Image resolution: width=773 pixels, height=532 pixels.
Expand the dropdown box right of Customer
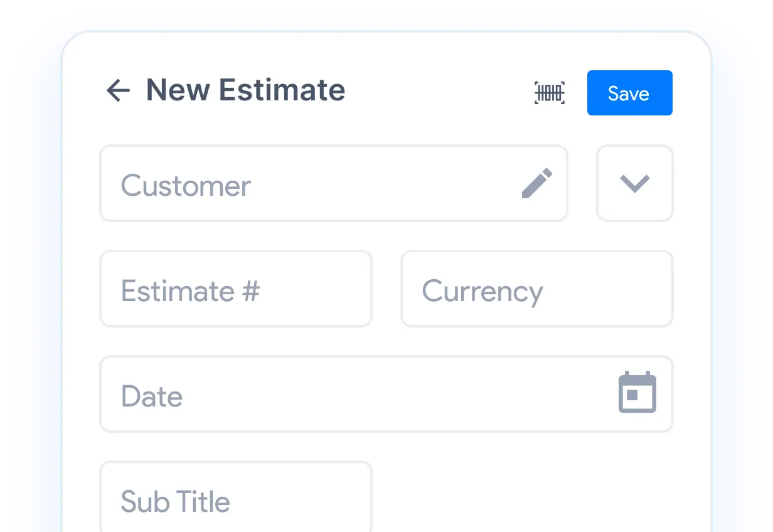click(x=634, y=183)
